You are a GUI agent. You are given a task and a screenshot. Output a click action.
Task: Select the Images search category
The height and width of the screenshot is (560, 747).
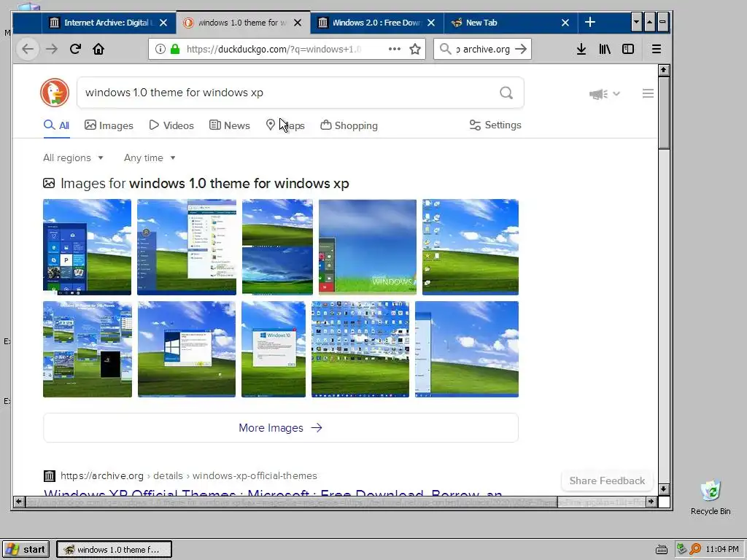click(x=109, y=125)
